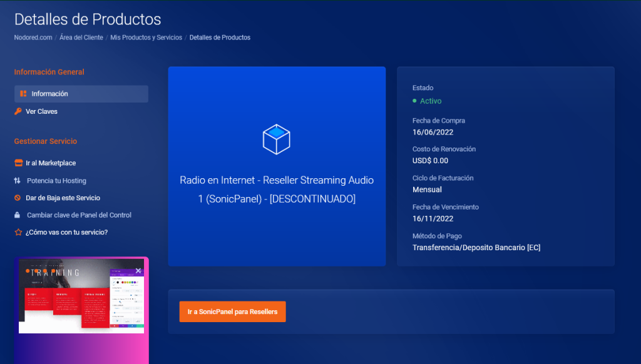Click Detalles de Productos in the breadcrumb
Image resolution: width=641 pixels, height=364 pixels.
pyautogui.click(x=220, y=38)
